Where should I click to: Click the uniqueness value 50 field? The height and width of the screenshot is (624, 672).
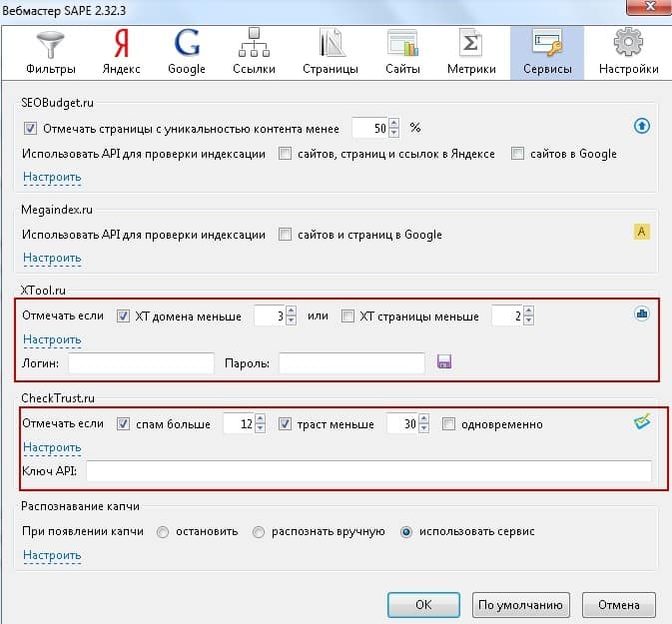(369, 128)
